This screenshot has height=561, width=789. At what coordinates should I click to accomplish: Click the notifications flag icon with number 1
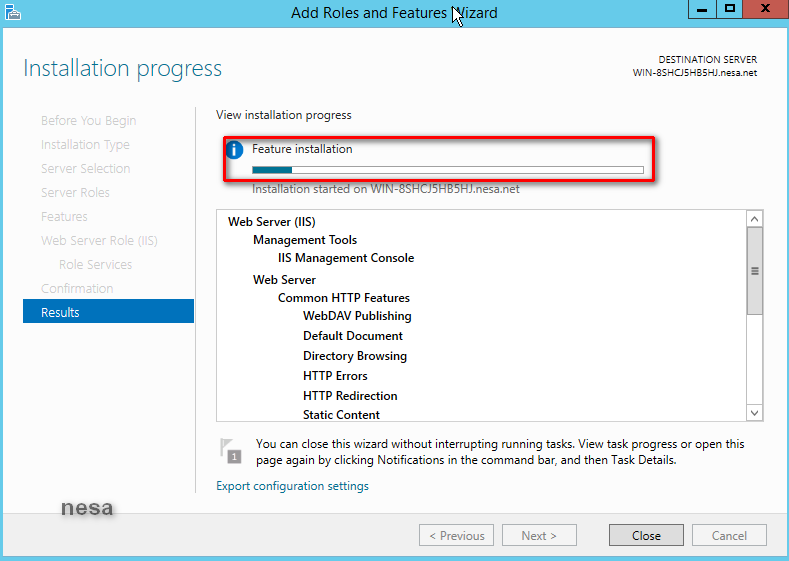click(231, 451)
